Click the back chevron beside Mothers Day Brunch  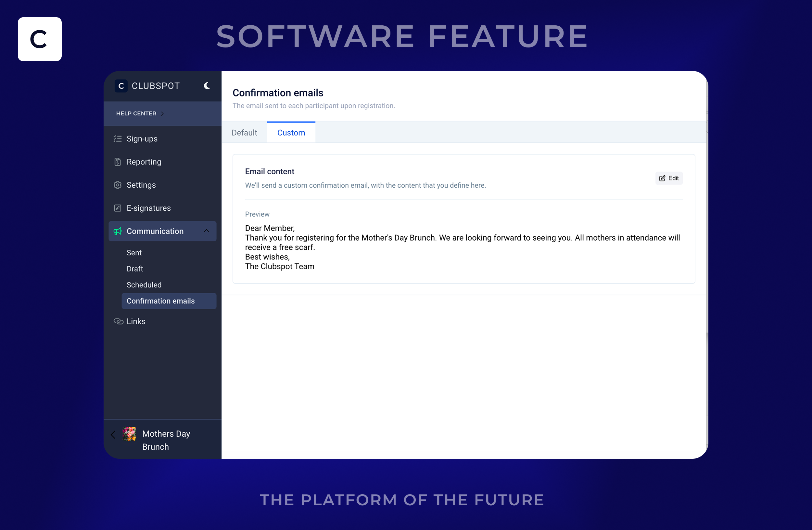(113, 435)
